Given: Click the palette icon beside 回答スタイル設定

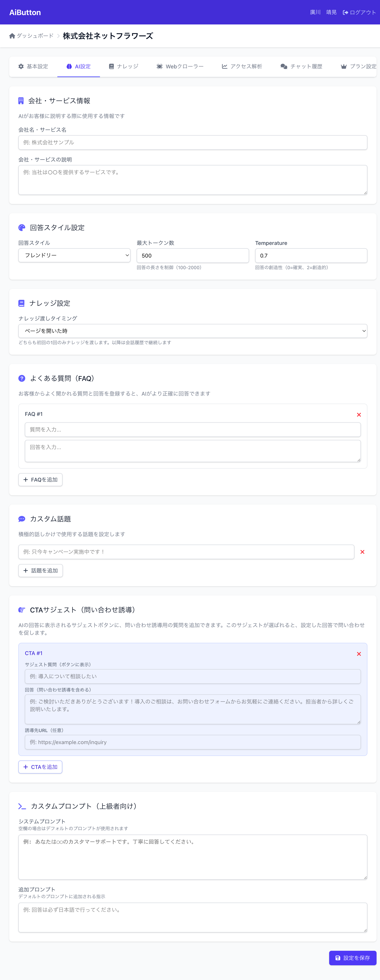Looking at the screenshot, I should coord(22,227).
